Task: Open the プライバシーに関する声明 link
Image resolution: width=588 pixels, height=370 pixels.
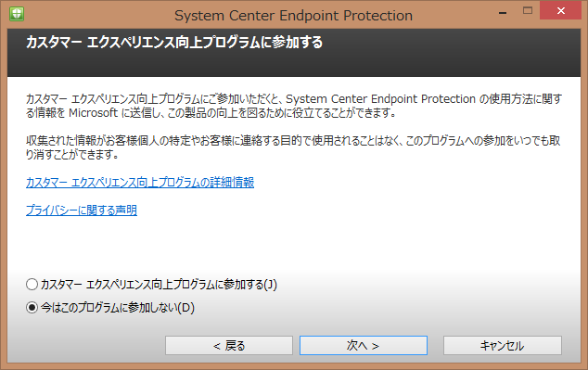Action: point(82,210)
